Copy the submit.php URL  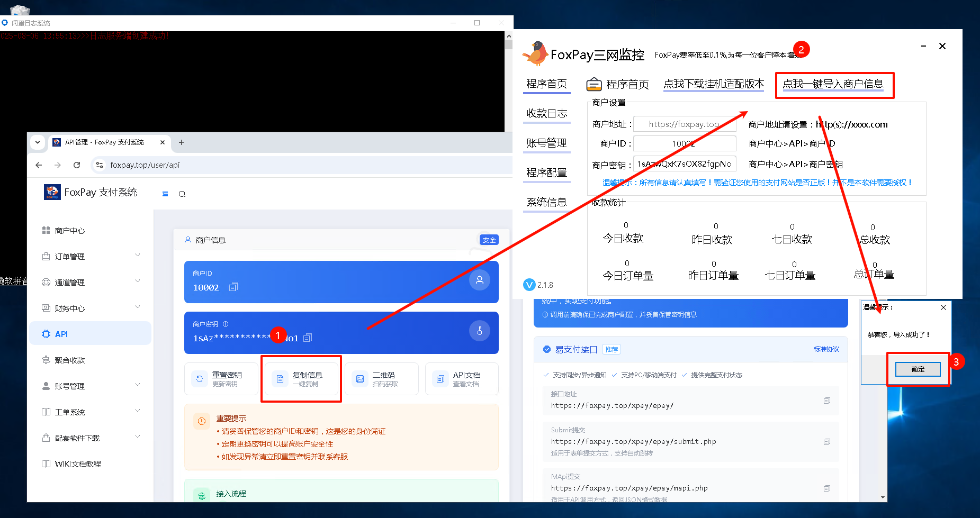pos(826,442)
